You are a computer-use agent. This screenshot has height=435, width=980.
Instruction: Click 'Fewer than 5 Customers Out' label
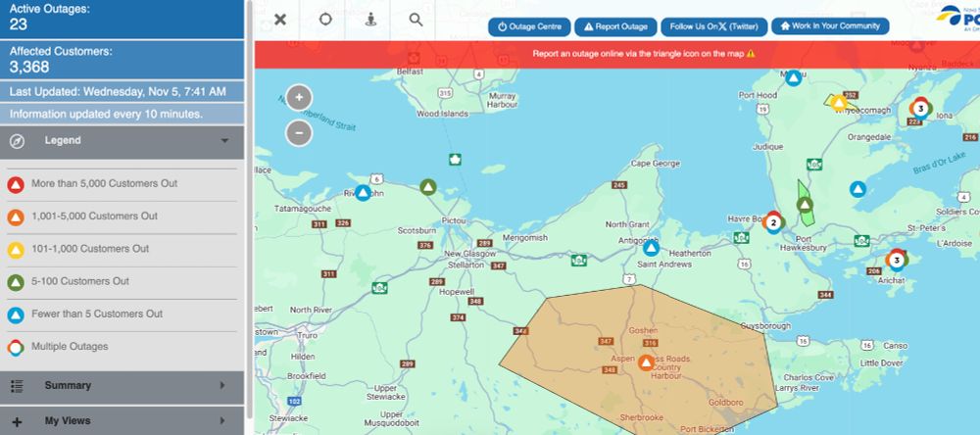tap(97, 314)
